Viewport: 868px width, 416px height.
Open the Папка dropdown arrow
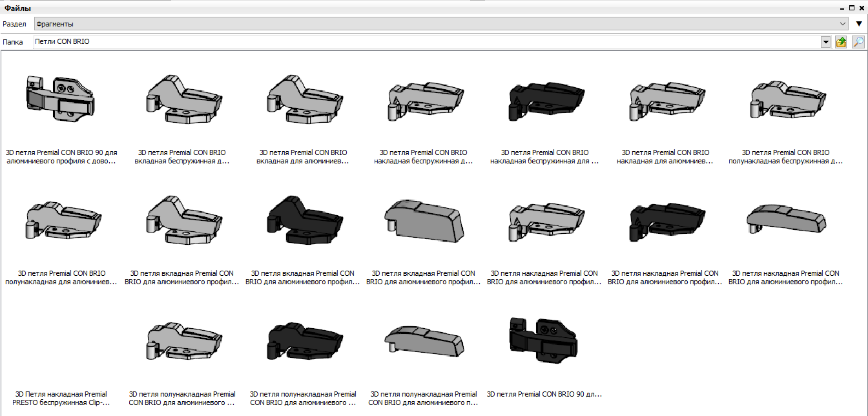825,42
